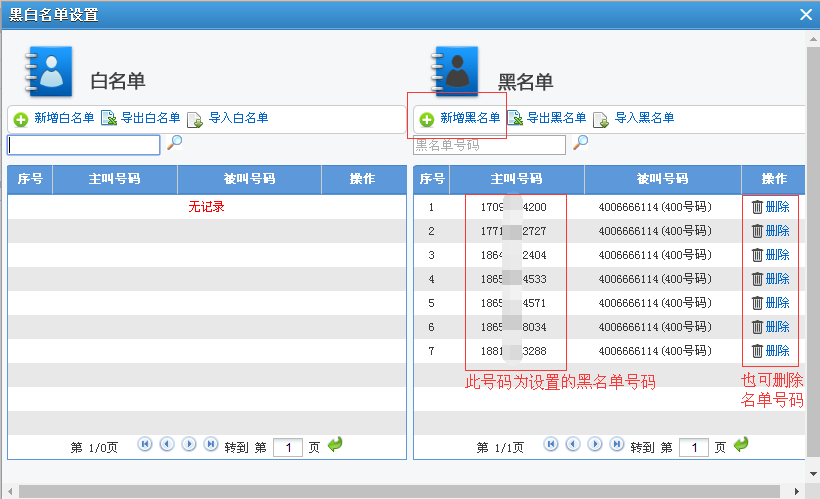Focus the whitelist search input field
The image size is (820, 499).
83,145
